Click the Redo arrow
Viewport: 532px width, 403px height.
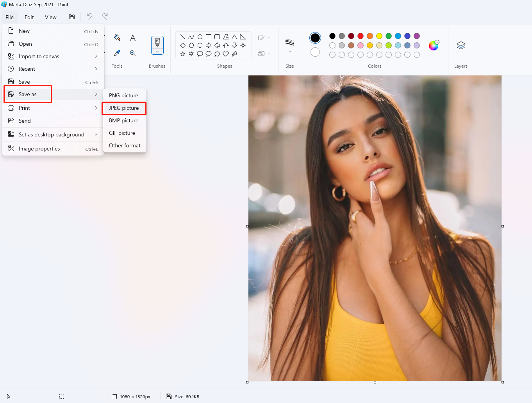pyautogui.click(x=105, y=16)
